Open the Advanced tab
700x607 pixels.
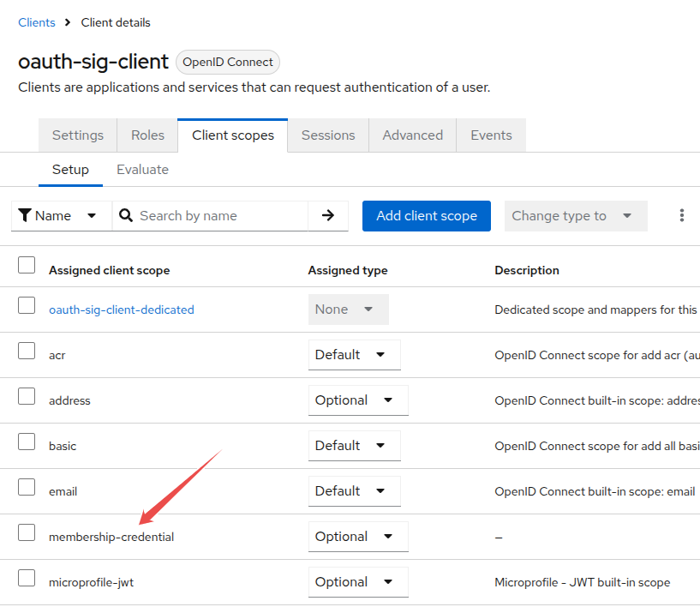tap(412, 135)
